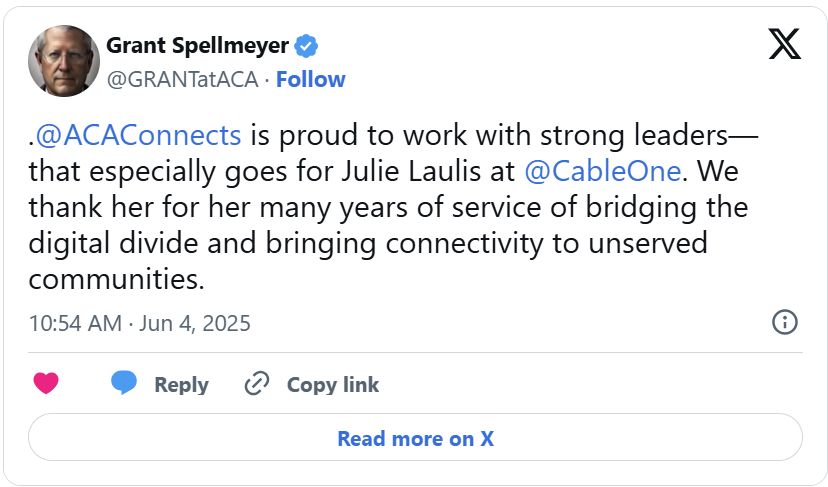
Task: Click the blue verified badge
Action: click(307, 46)
